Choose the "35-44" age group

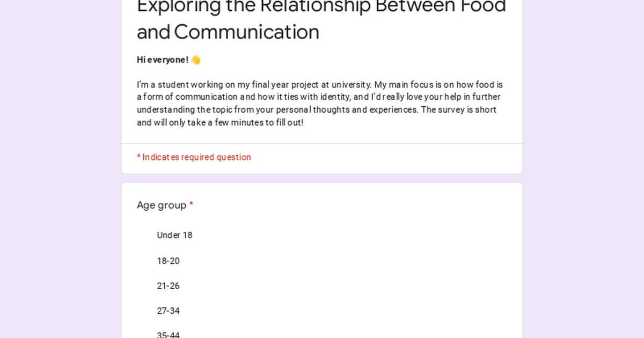click(x=168, y=334)
